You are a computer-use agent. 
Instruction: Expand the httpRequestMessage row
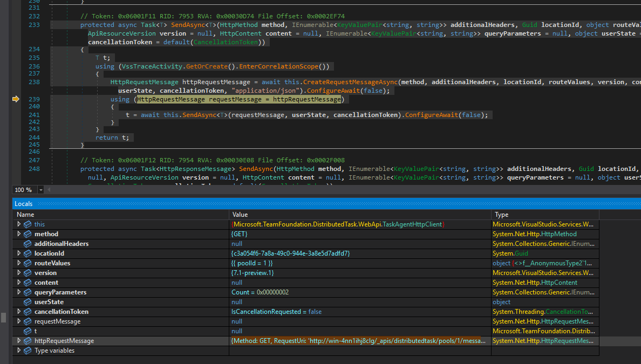[19, 341]
